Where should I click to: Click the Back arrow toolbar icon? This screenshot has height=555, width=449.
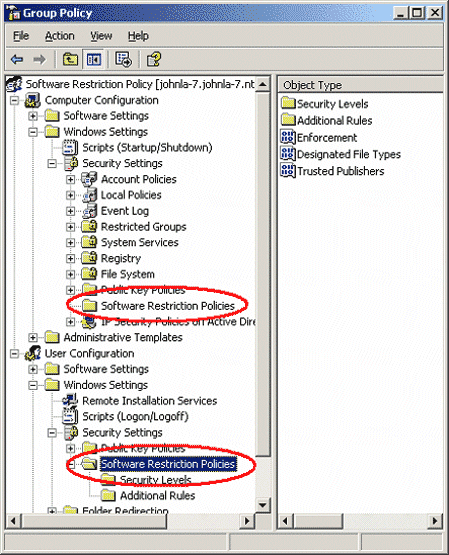(x=17, y=59)
